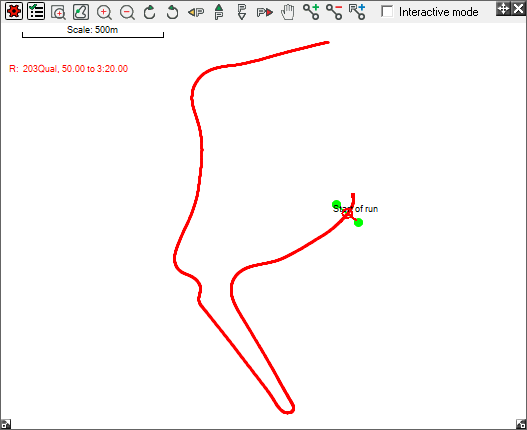Pan the map down
The height and width of the screenshot is (430, 527).
242,12
